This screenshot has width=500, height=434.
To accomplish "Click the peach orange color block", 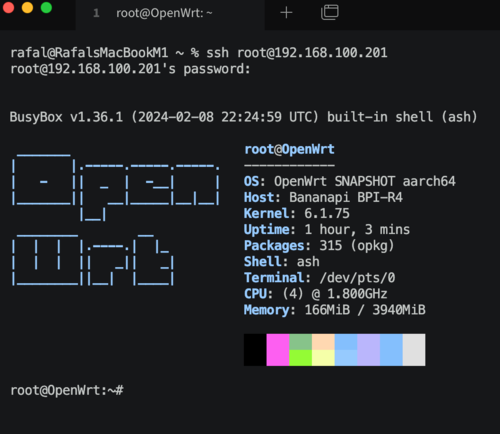I will click(323, 342).
